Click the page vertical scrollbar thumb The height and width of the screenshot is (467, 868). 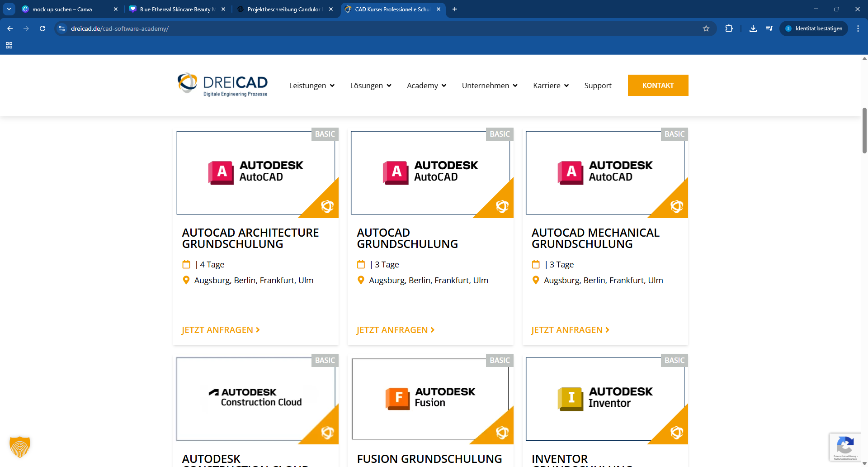(864, 130)
